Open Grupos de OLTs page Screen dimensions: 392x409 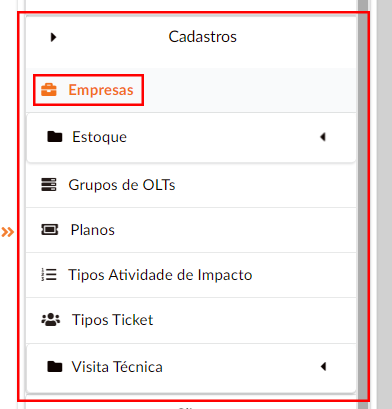point(191,185)
